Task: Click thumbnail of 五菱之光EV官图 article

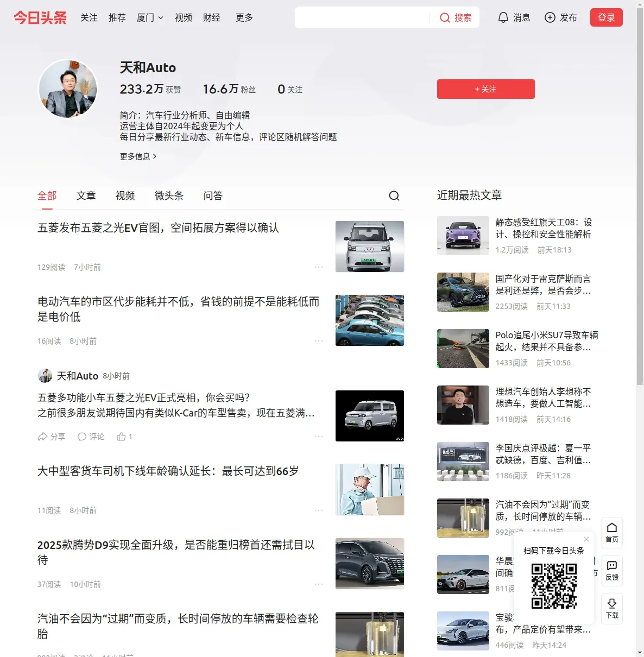Action: coord(370,247)
